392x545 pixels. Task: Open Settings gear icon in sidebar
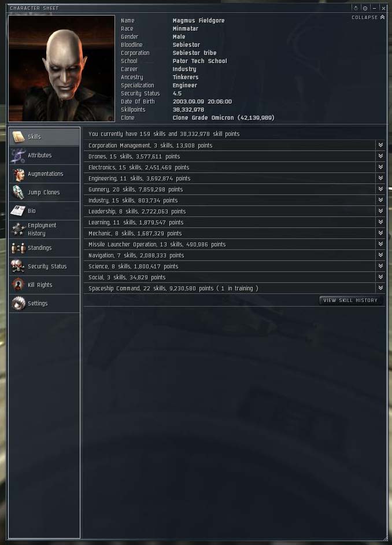(18, 303)
